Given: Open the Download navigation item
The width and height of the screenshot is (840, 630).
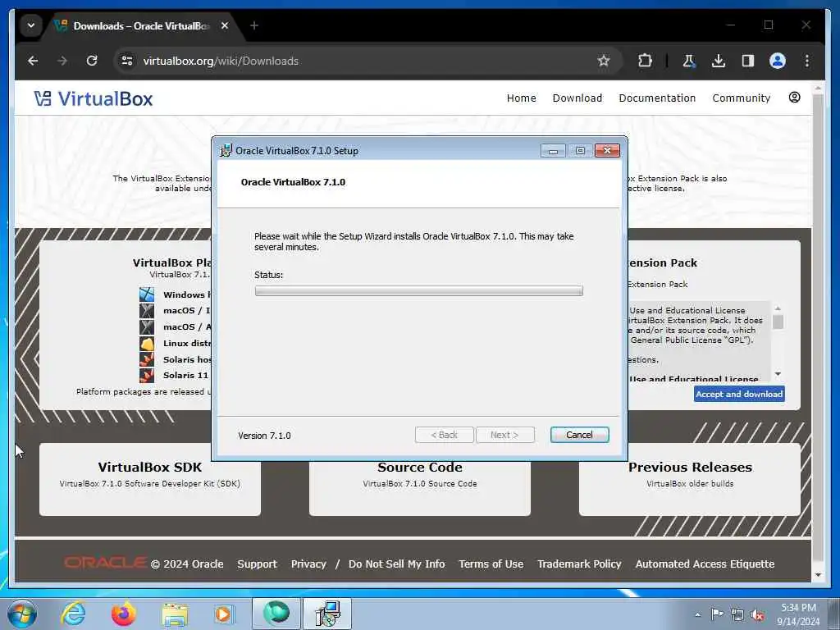Looking at the screenshot, I should click(577, 98).
